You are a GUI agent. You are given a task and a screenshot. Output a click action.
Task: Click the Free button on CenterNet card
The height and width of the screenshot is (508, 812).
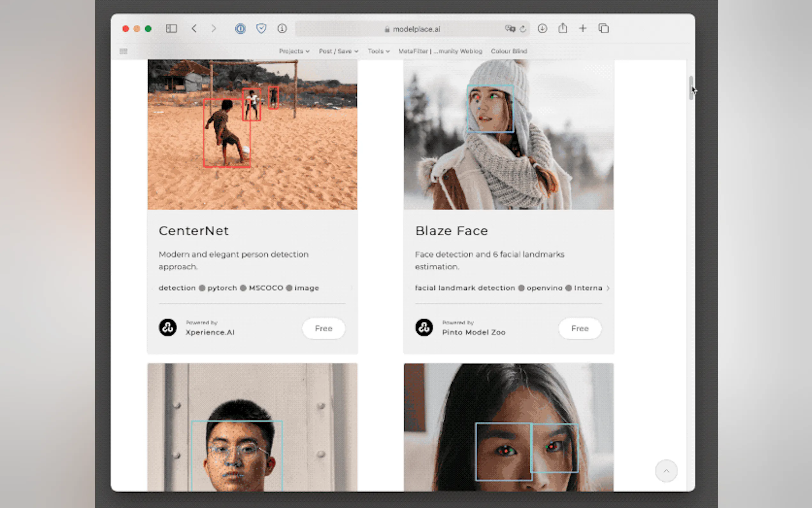323,328
